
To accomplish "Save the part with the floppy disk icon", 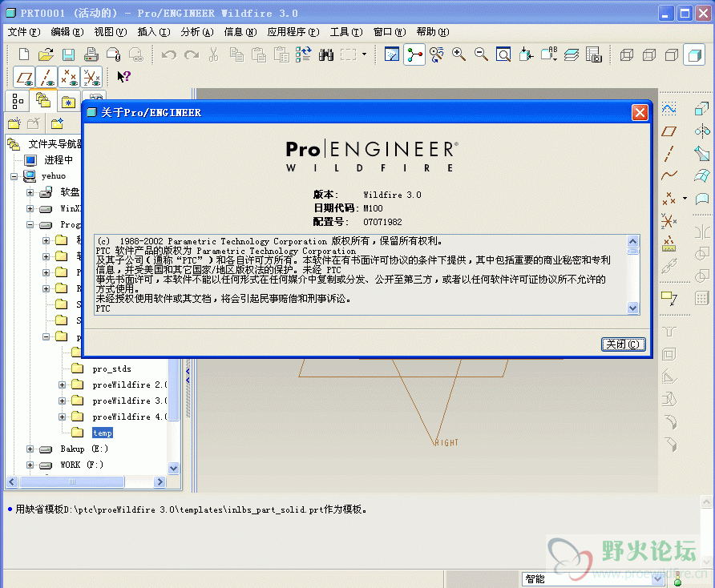I will pos(68,54).
